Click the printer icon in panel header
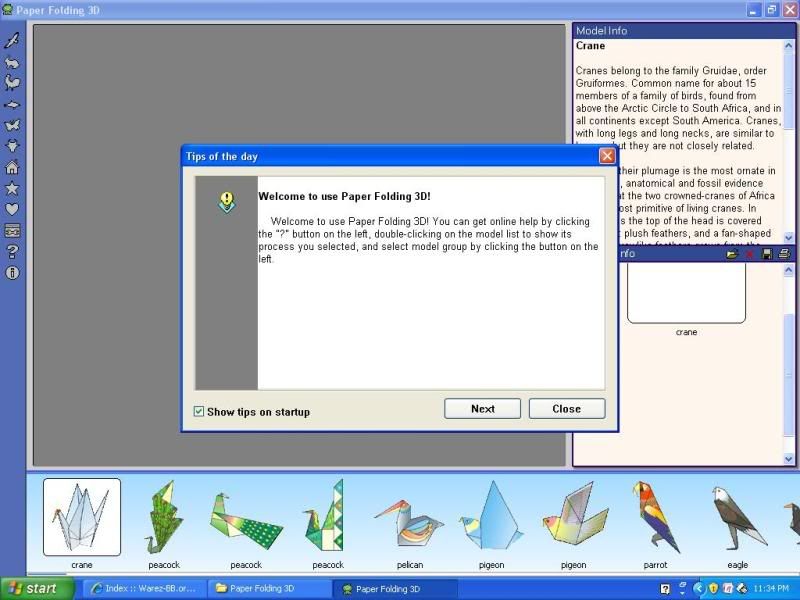The width and height of the screenshot is (800, 600). 784,254
